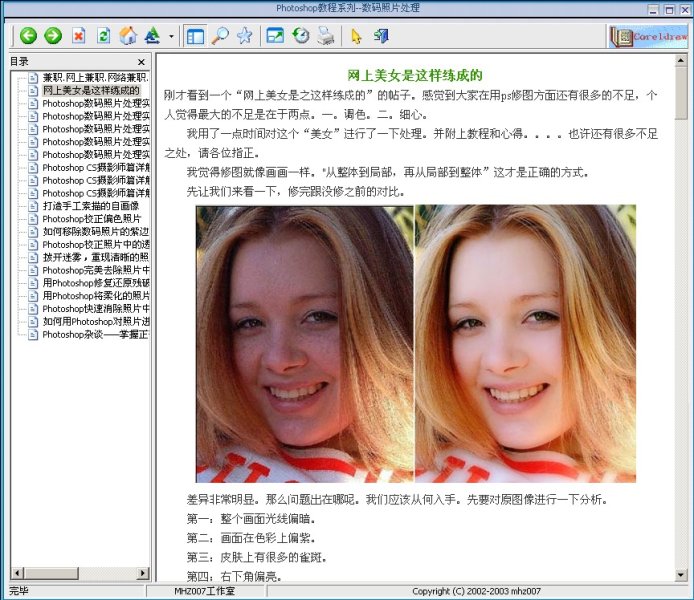Open the Photoshop校正偏色照片 topic

91,219
